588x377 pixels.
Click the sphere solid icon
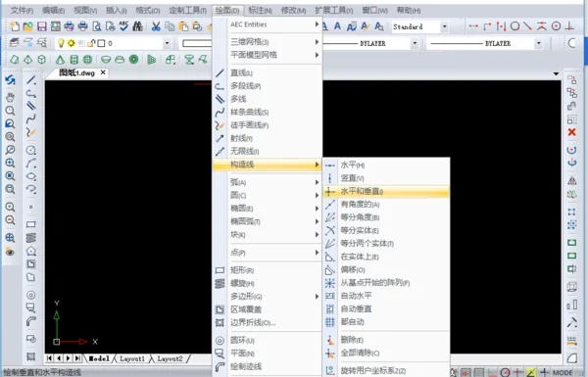click(x=87, y=59)
